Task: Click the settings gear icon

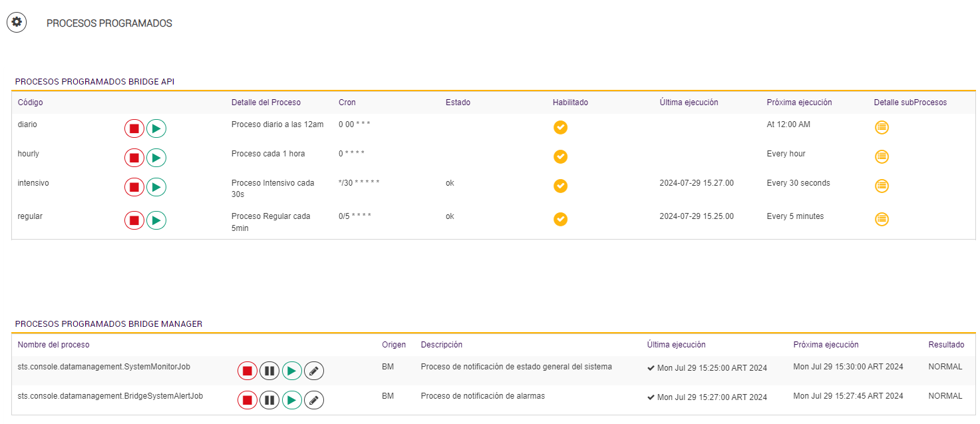Action: [x=17, y=23]
